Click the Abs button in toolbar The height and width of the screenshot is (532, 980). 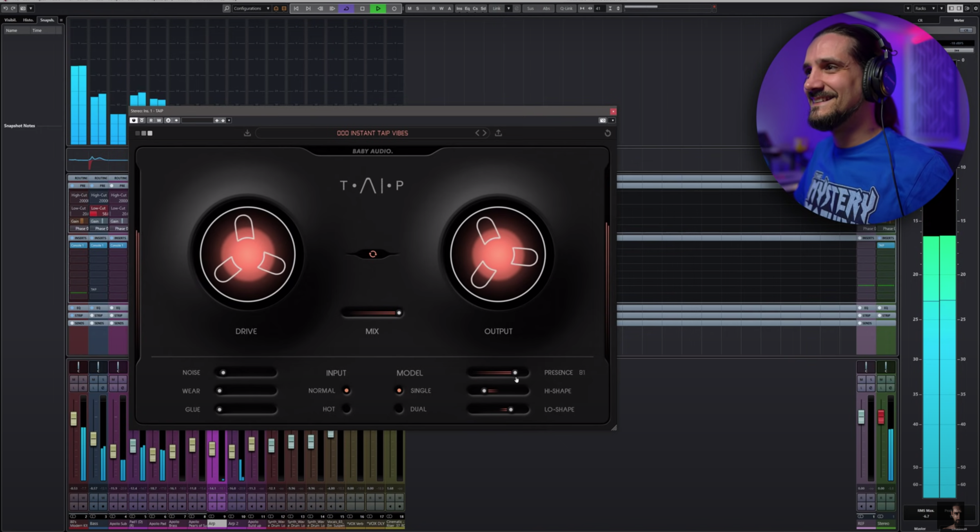pos(546,8)
